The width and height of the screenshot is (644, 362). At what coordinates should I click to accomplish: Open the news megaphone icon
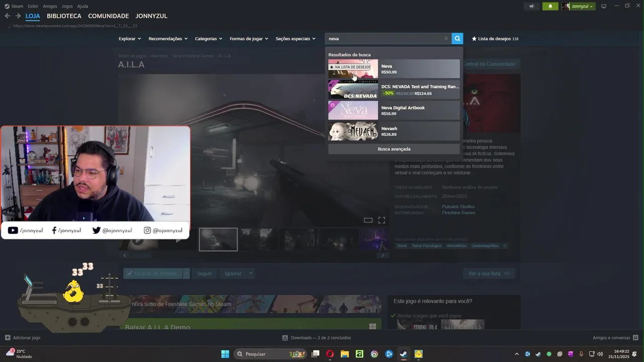coord(531,6)
